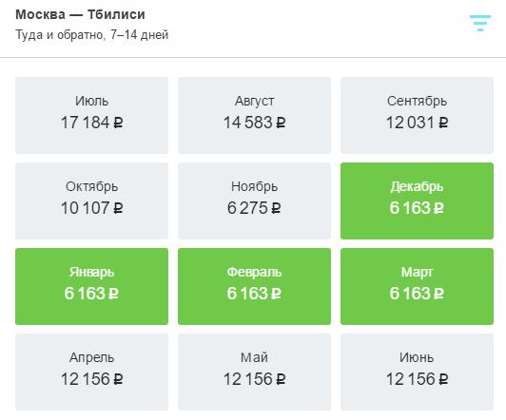The image size is (506, 420).
Task: Select the Апрель month tile
Action: 91,372
